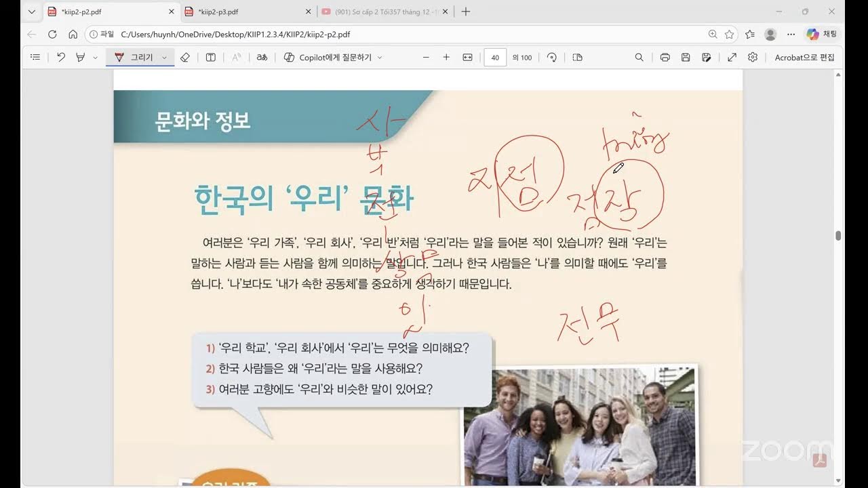Select the highlighter tool
868x488 pixels.
81,58
